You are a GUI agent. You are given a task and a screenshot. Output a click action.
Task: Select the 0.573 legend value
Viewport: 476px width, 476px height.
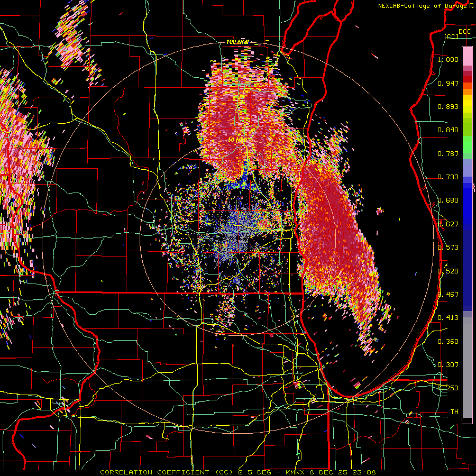click(448, 248)
